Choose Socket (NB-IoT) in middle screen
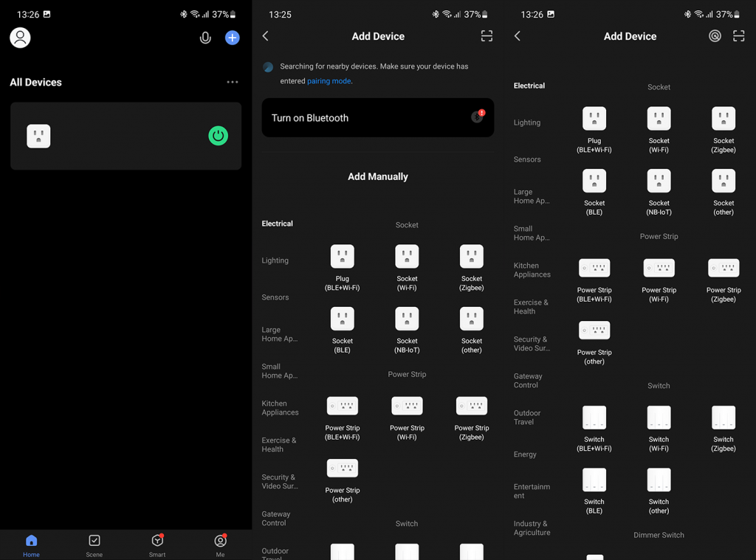The width and height of the screenshot is (756, 560). pyautogui.click(x=407, y=330)
